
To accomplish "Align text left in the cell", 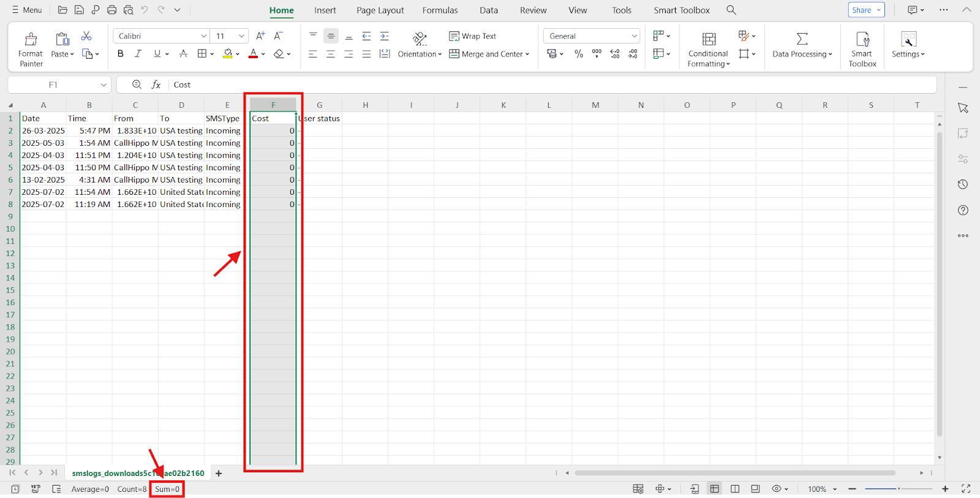I will pos(313,54).
